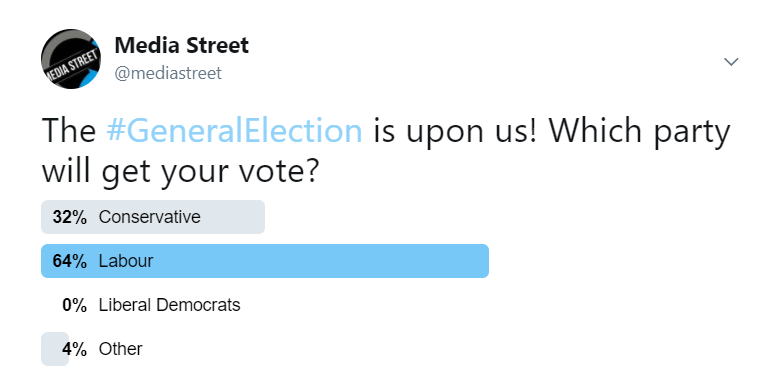Click the 32% result figure
Viewport: 780px width, 380px height.
tap(70, 217)
